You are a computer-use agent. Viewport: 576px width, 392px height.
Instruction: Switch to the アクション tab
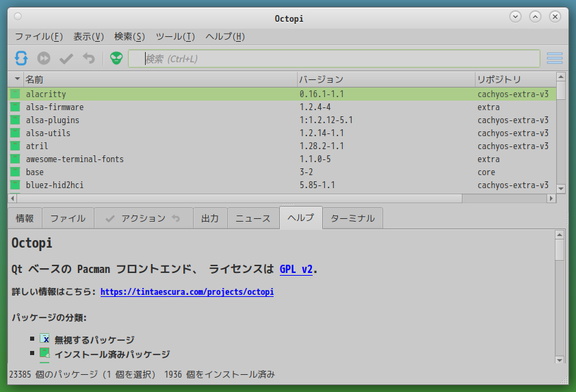pos(144,218)
